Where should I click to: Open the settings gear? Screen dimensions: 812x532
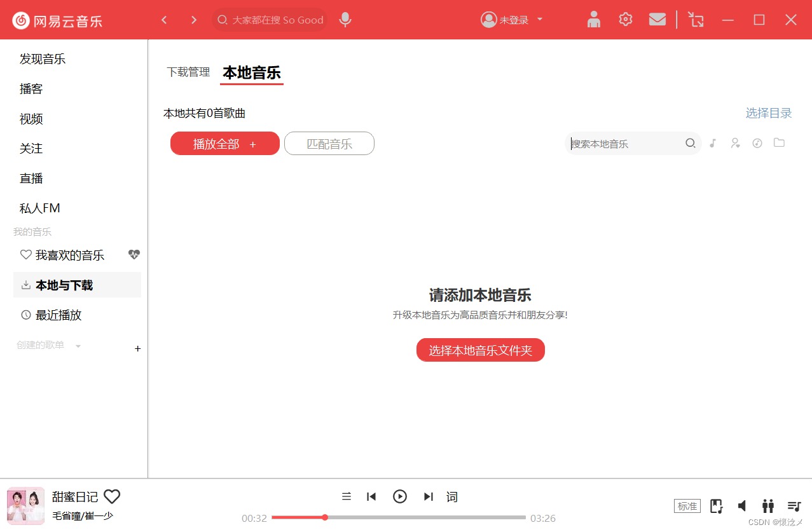pyautogui.click(x=625, y=19)
